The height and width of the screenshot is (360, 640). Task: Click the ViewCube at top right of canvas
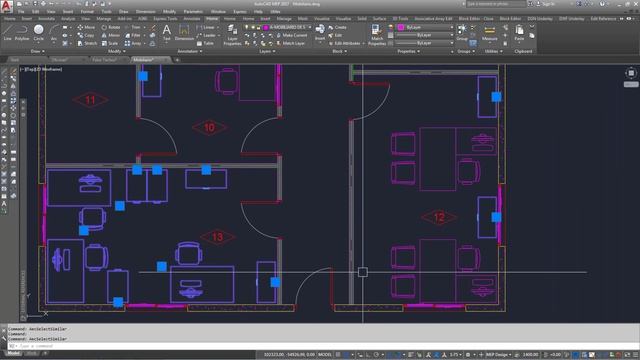(631, 73)
